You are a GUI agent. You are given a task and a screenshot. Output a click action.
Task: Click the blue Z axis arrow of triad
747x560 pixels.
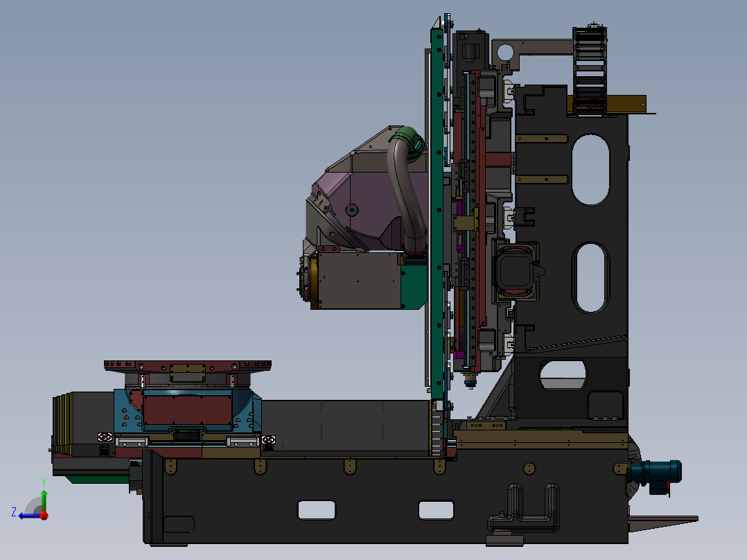coord(30,516)
